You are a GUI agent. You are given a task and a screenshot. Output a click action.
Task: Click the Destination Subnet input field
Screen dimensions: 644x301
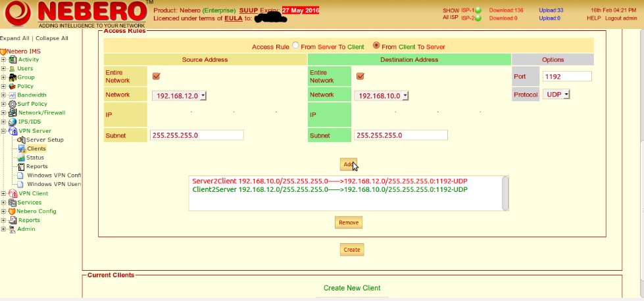point(401,135)
